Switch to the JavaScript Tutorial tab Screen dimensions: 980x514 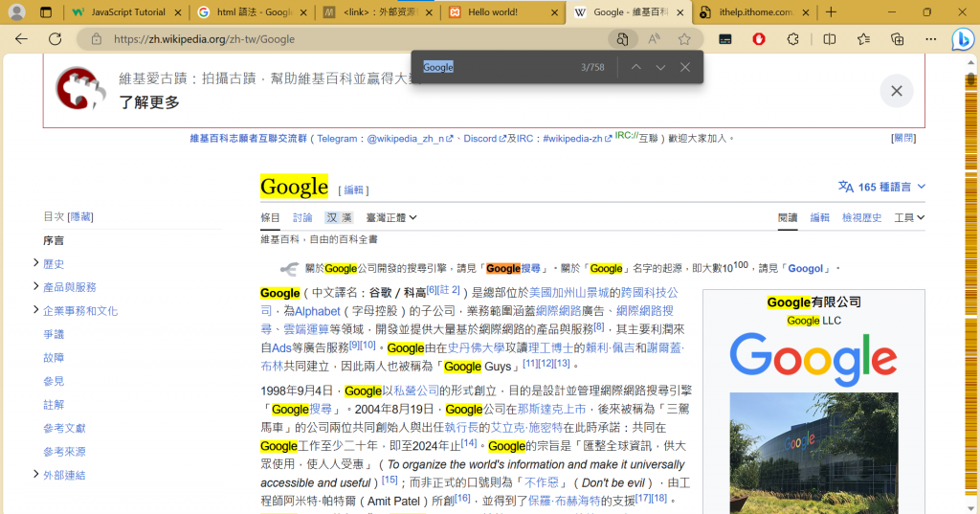(x=127, y=11)
